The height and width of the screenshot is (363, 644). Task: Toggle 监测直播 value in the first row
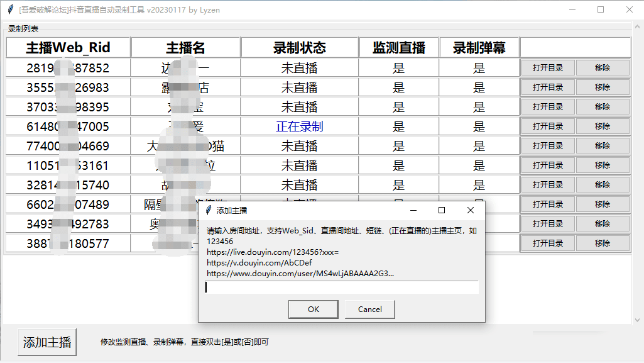(x=398, y=68)
